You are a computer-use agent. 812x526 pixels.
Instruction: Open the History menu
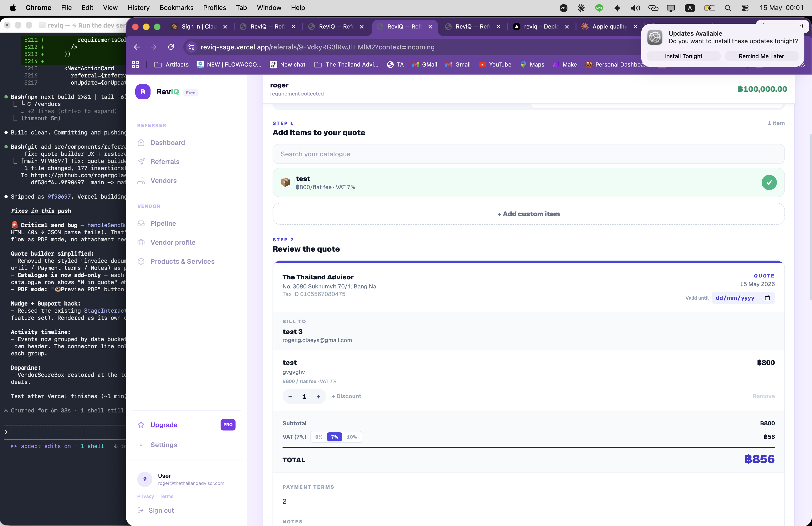tap(138, 8)
